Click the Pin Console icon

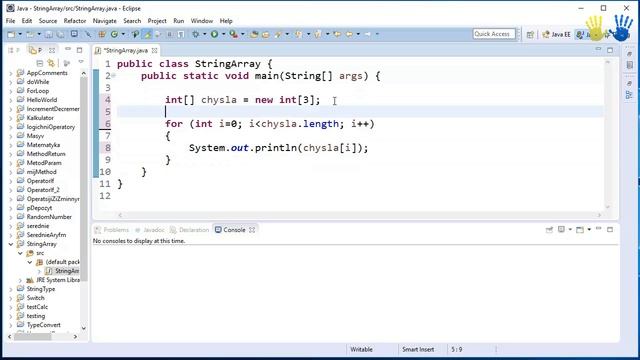pos(549,230)
